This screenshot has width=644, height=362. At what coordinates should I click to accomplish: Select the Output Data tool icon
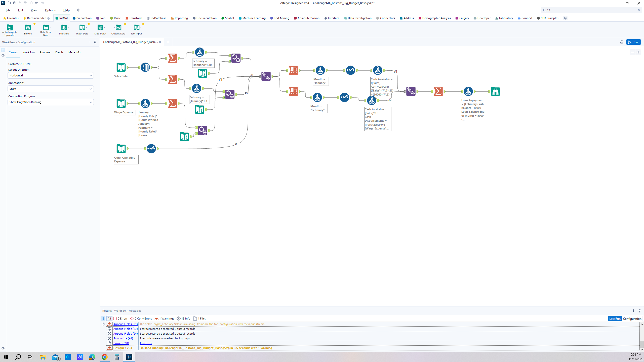click(x=118, y=28)
